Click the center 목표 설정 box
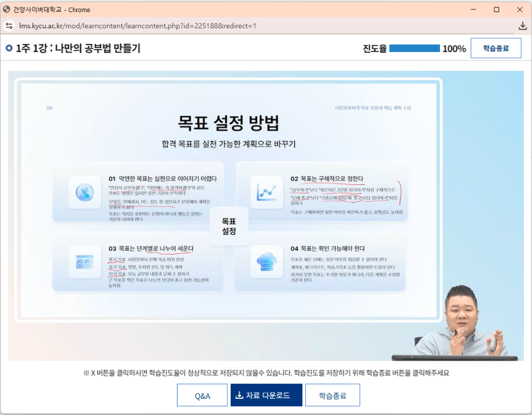Screen dimensions: 532x415 pos(228,226)
